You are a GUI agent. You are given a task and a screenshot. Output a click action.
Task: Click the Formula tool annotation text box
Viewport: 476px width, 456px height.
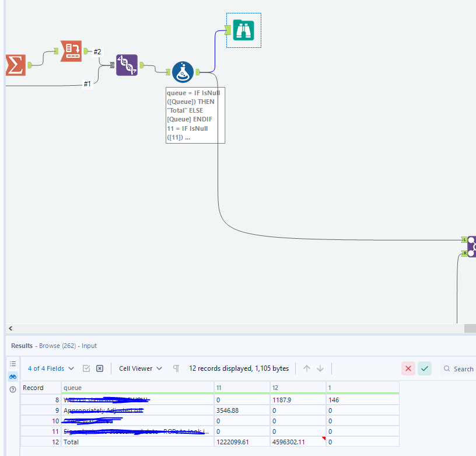(x=195, y=116)
